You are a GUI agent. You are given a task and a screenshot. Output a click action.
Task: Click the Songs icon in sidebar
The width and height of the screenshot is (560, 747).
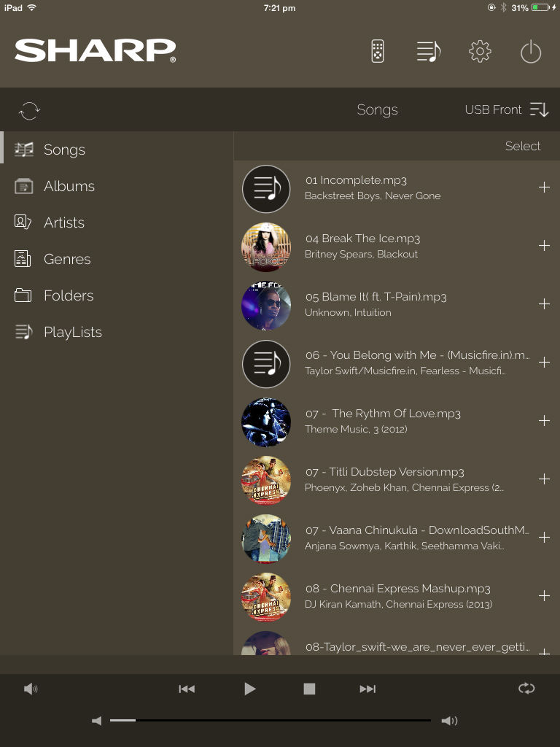coord(24,150)
